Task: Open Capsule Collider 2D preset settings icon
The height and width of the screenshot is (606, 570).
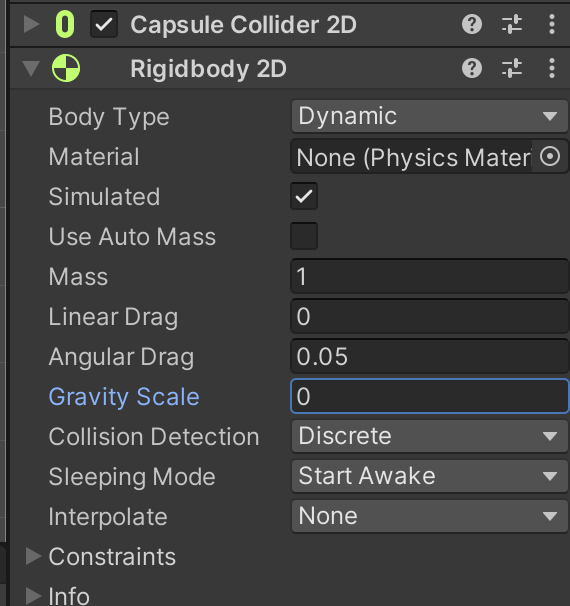Action: point(512,25)
